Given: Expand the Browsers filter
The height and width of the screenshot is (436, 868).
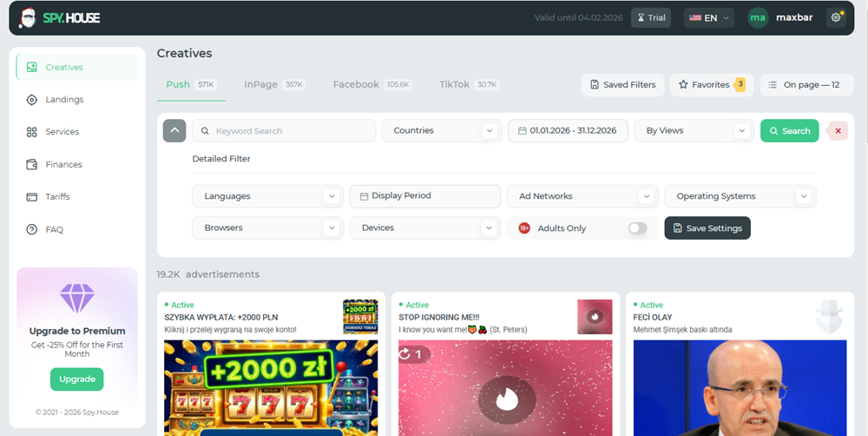Looking at the screenshot, I should coord(267,228).
